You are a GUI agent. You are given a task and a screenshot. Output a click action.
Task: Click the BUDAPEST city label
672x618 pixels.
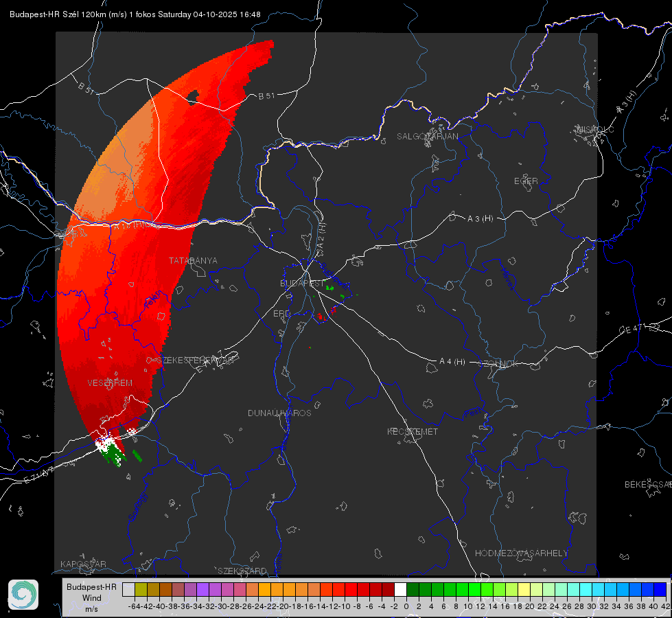[x=302, y=283]
